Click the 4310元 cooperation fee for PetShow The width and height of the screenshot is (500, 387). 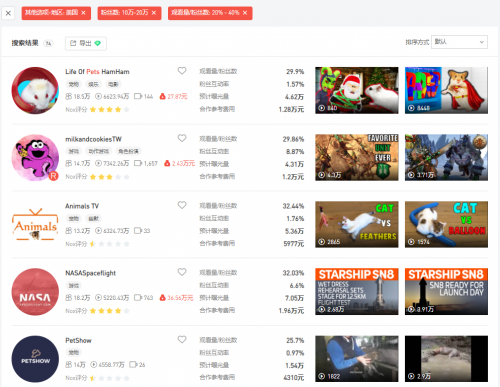294,378
